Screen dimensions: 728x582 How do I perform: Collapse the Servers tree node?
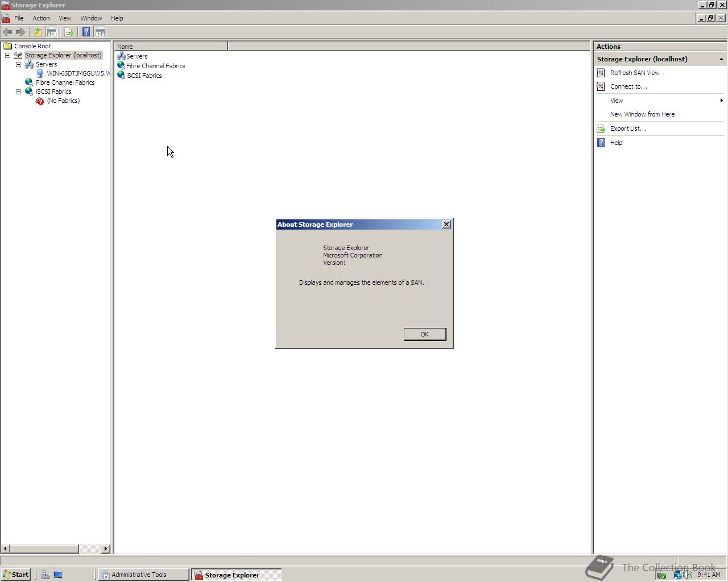[18, 64]
